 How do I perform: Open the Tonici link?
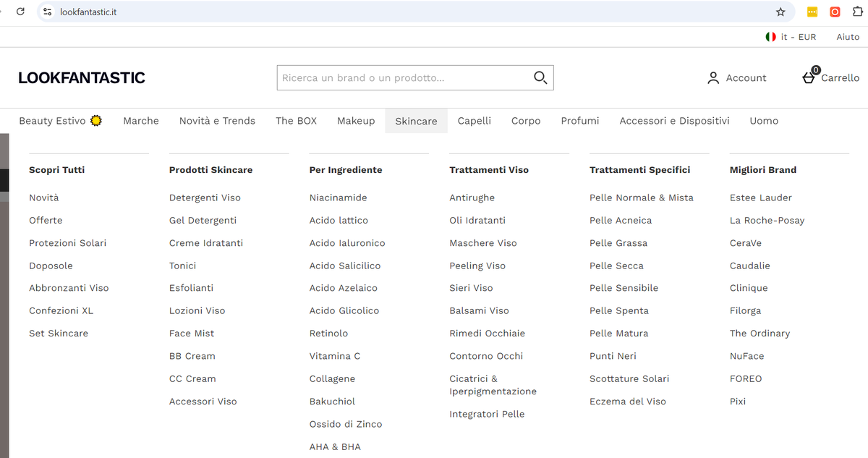[x=182, y=266]
